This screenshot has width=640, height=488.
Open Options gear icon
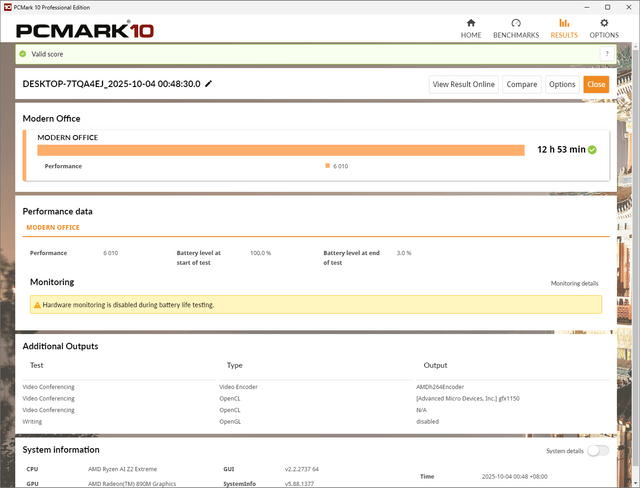pos(604,23)
